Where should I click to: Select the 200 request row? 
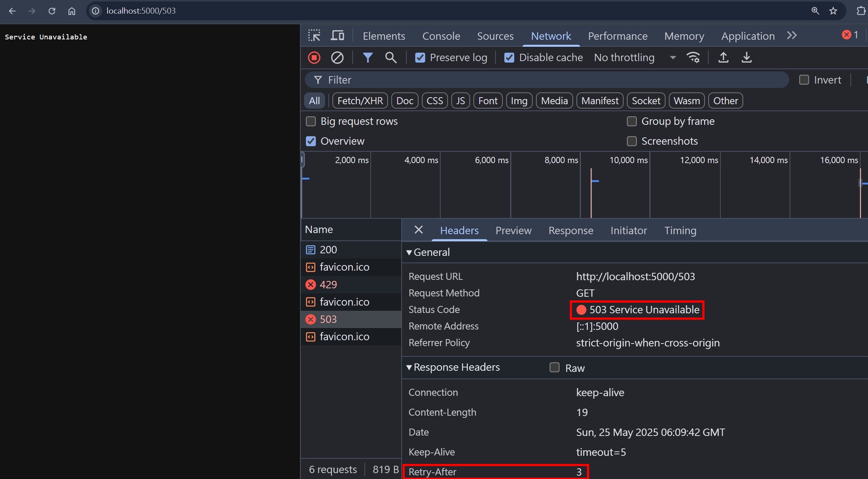(351, 250)
